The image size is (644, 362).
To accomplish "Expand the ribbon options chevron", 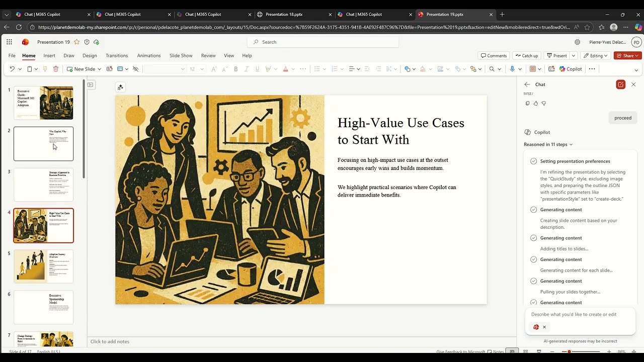I will point(636,70).
